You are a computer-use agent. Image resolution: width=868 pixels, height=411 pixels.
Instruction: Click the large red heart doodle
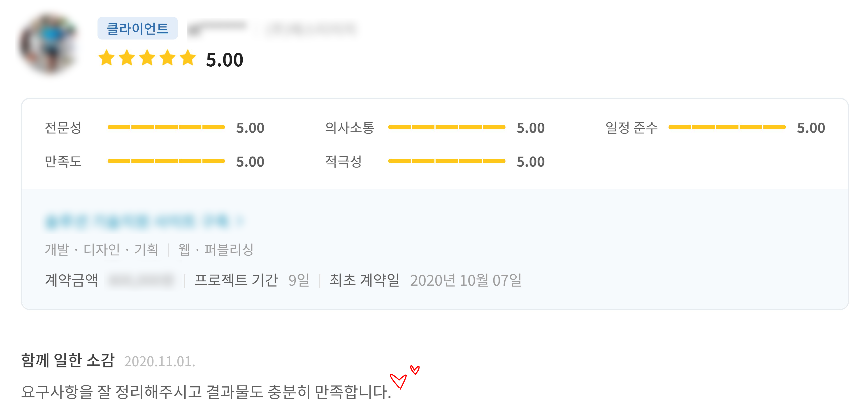[398, 381]
